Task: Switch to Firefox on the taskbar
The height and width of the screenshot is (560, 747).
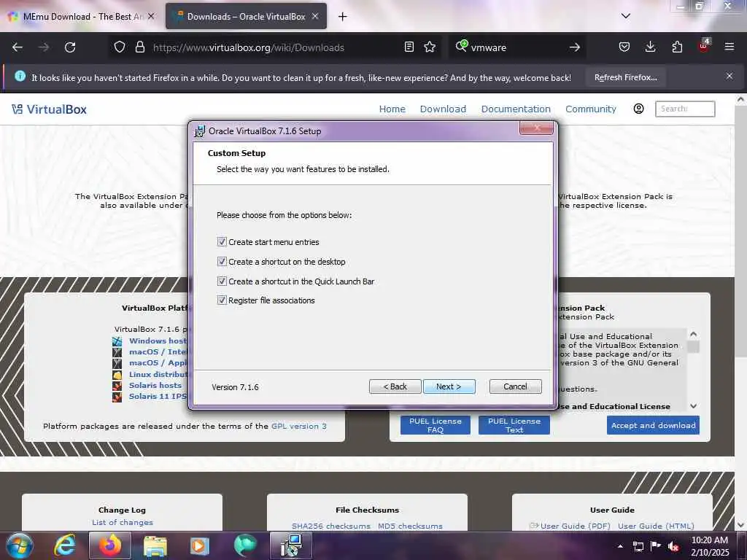Action: coord(110,545)
